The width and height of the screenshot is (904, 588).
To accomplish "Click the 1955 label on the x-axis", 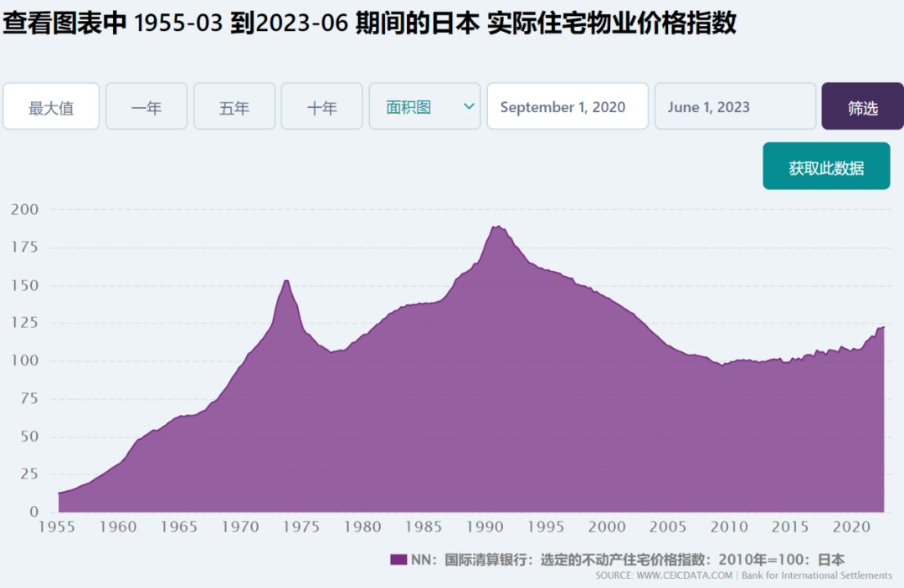I will pos(57,526).
